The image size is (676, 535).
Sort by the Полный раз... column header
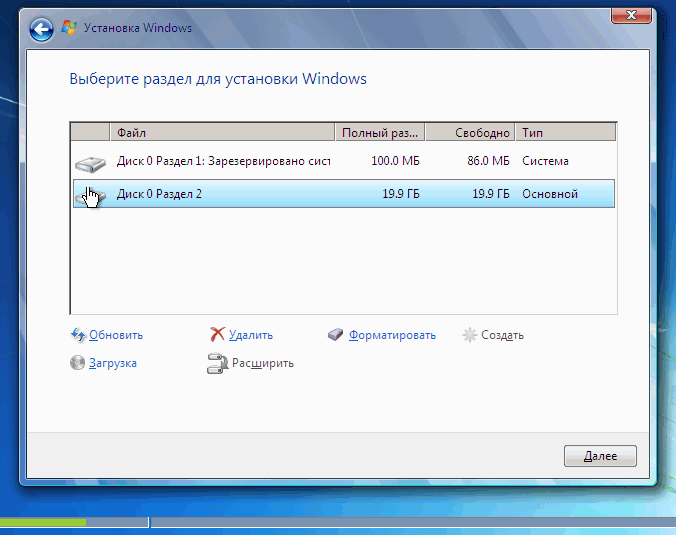380,132
